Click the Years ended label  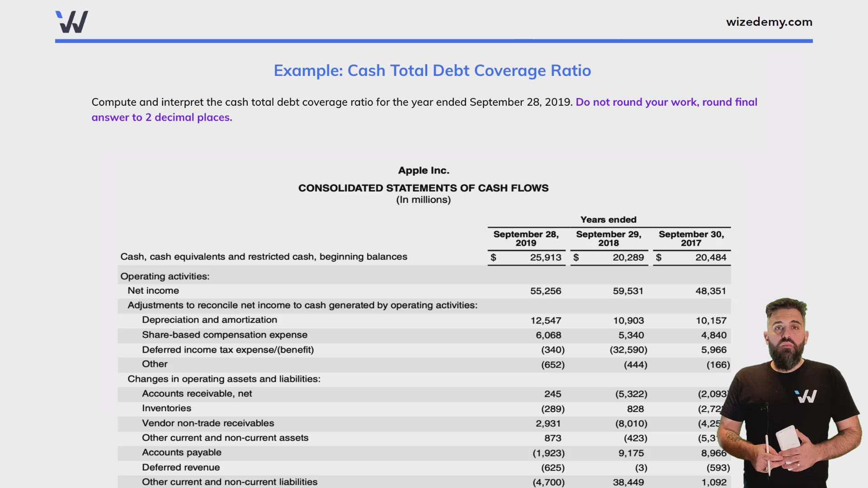tap(608, 220)
